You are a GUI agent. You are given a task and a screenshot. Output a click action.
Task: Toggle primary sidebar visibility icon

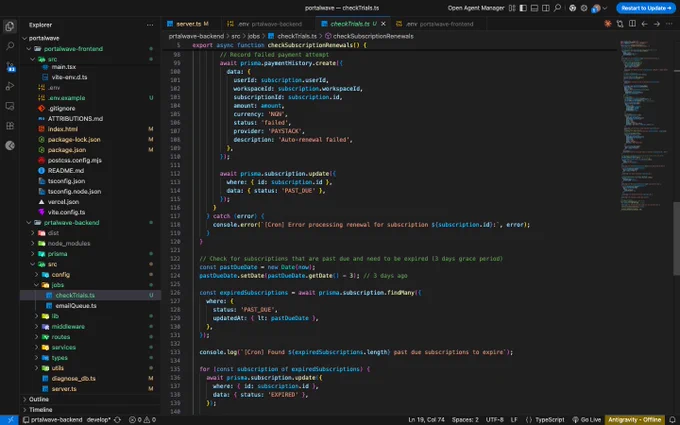[523, 8]
